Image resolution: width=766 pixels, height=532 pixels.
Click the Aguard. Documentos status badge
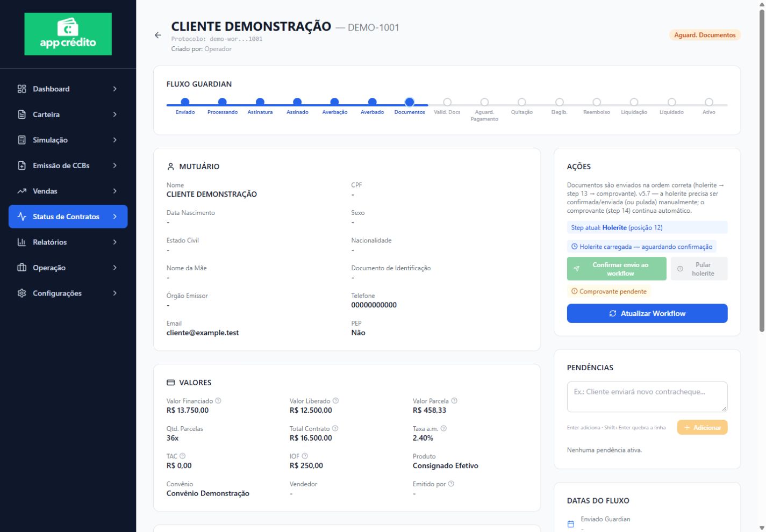(705, 35)
